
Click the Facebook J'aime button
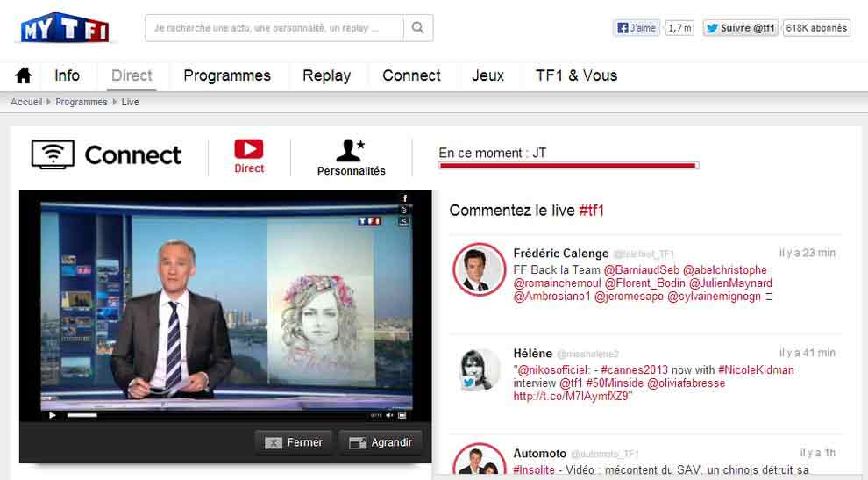(x=637, y=28)
